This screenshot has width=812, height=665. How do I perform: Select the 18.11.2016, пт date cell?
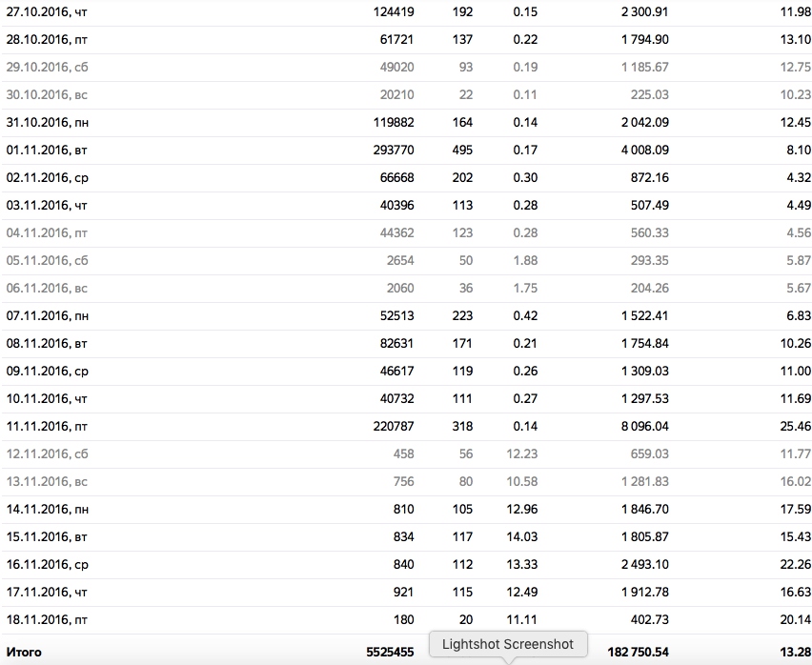coord(47,619)
